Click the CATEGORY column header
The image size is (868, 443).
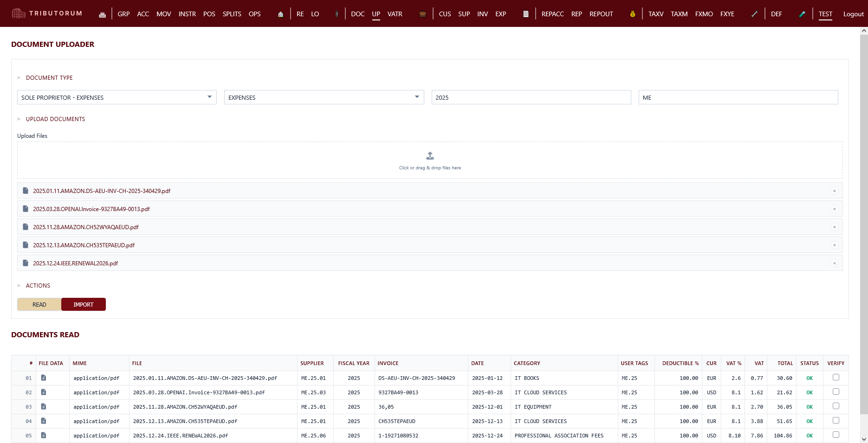pyautogui.click(x=527, y=363)
